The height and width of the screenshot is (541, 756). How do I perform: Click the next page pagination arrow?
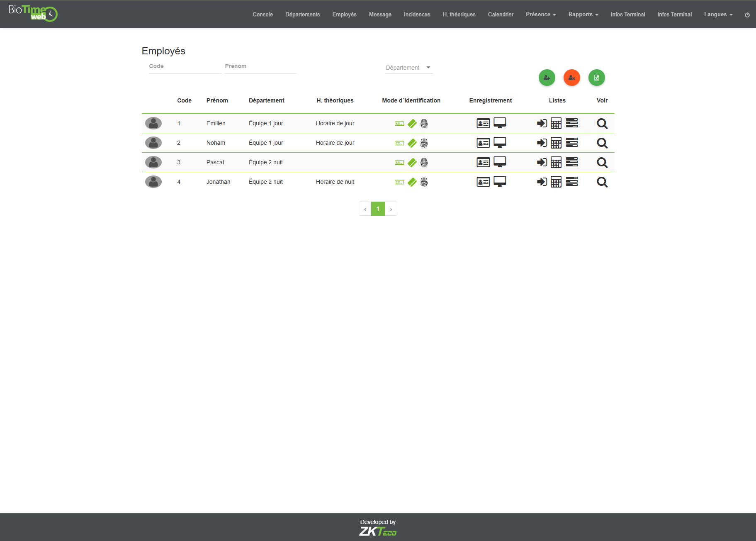tap(391, 209)
